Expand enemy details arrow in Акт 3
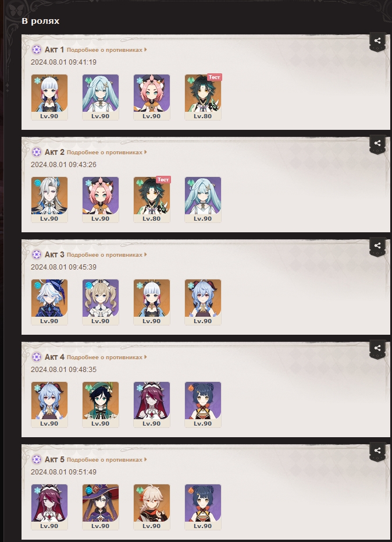This screenshot has height=542, width=392. [x=145, y=255]
